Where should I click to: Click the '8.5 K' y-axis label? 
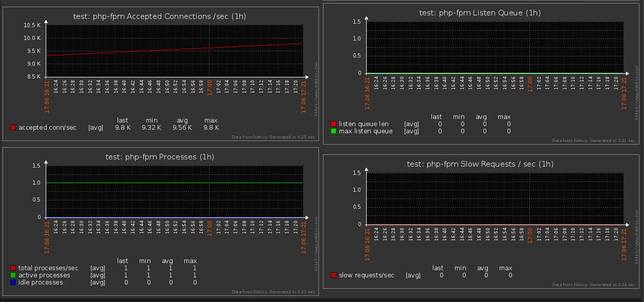point(34,76)
